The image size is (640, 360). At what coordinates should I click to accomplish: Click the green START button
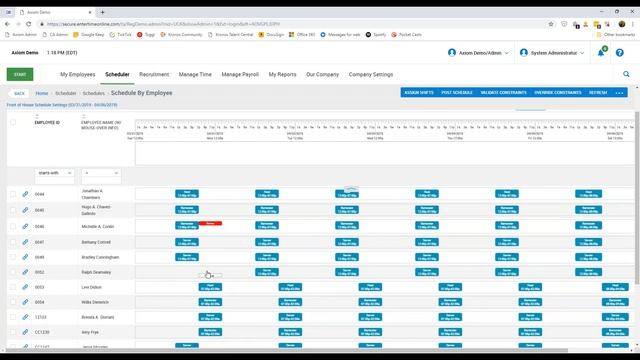[x=20, y=74]
